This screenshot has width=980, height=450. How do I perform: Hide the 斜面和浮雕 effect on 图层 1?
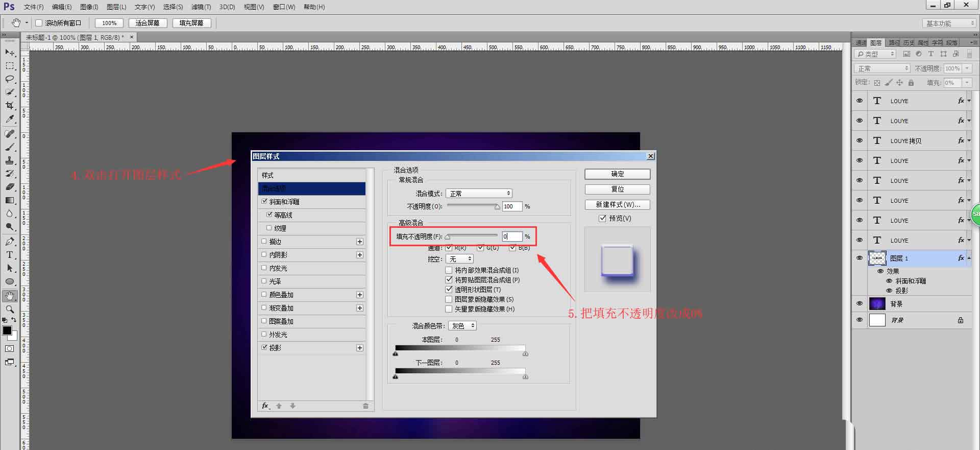click(x=889, y=281)
